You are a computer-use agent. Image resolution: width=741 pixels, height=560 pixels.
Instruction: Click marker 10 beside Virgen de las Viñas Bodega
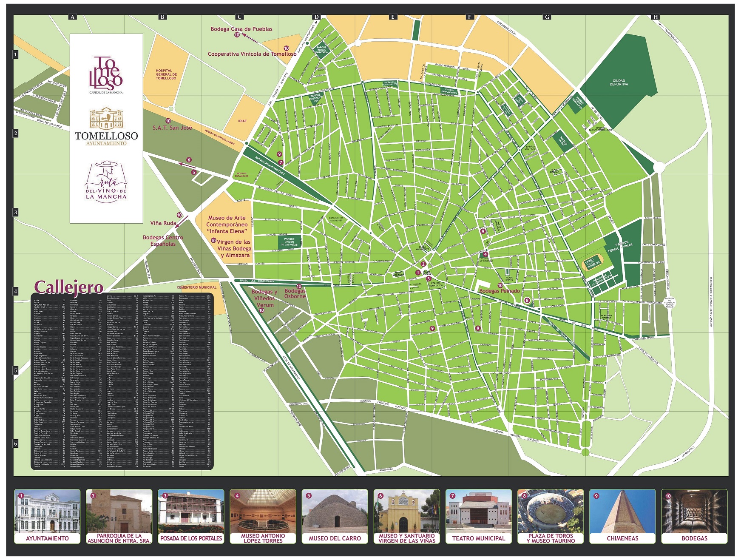214,241
